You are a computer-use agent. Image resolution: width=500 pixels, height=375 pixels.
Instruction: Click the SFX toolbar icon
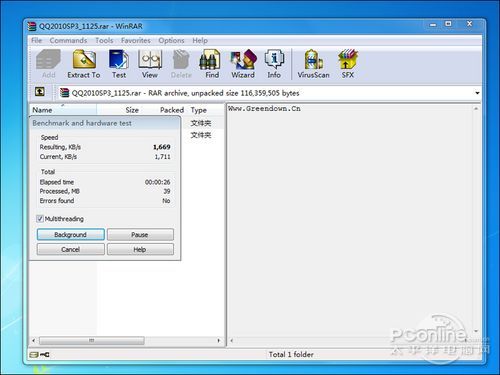348,64
